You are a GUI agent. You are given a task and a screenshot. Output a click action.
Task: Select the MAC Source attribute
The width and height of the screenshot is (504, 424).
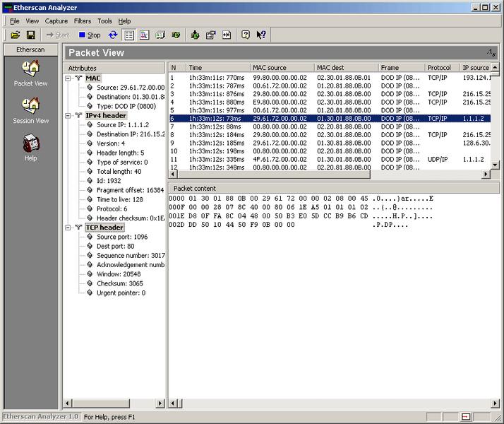point(131,88)
